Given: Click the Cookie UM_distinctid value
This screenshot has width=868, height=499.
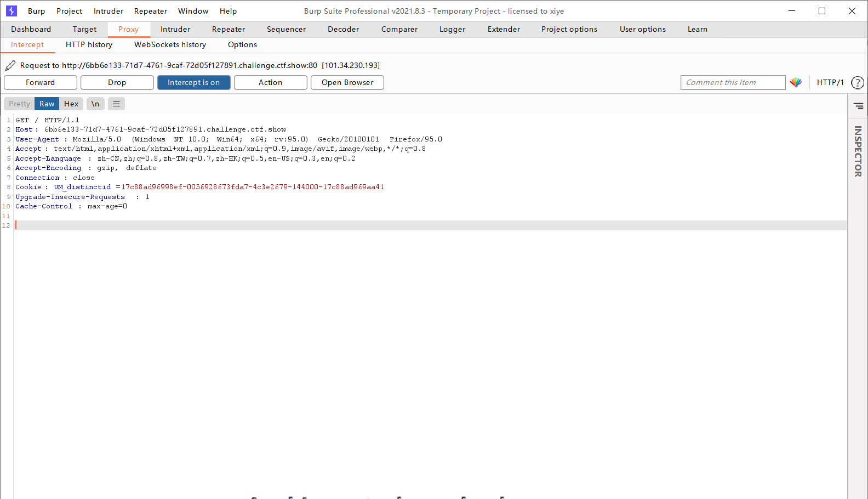Looking at the screenshot, I should pyautogui.click(x=253, y=187).
